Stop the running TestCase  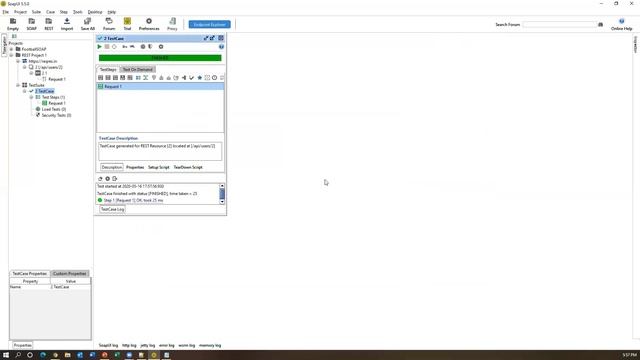(x=107, y=47)
